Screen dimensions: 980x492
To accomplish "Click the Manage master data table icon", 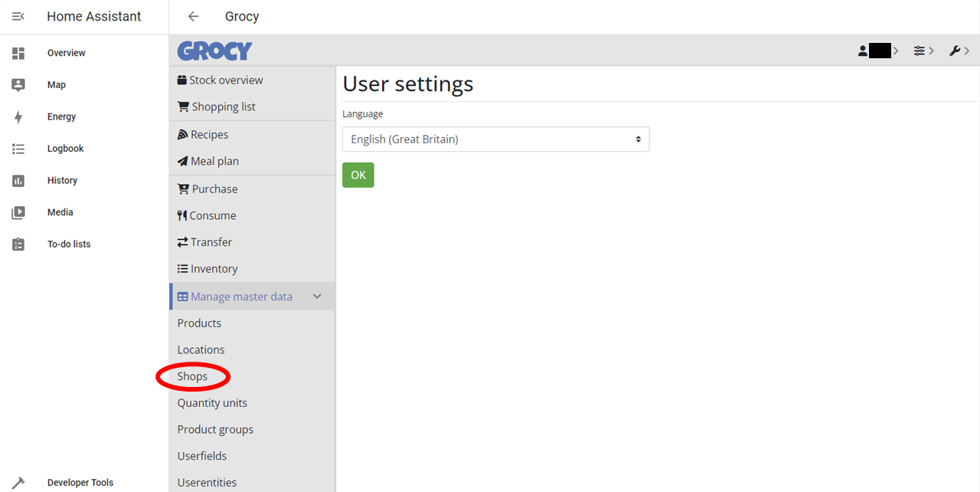I will point(182,297).
